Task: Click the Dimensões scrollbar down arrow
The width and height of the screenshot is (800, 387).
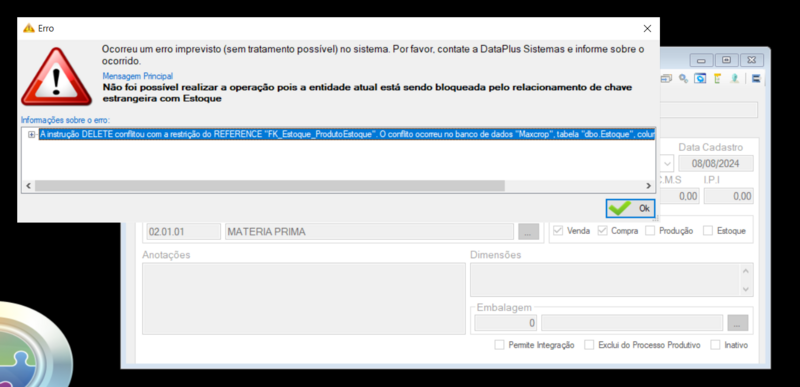Action: tap(746, 289)
